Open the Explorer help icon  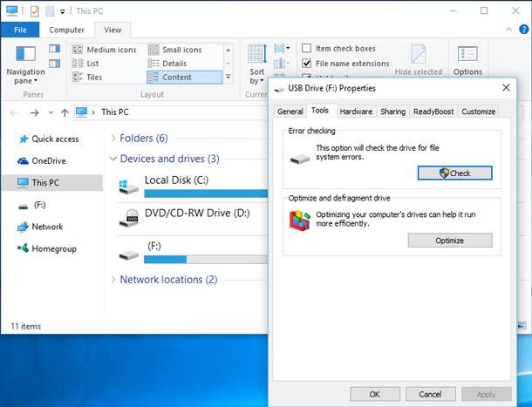click(524, 30)
